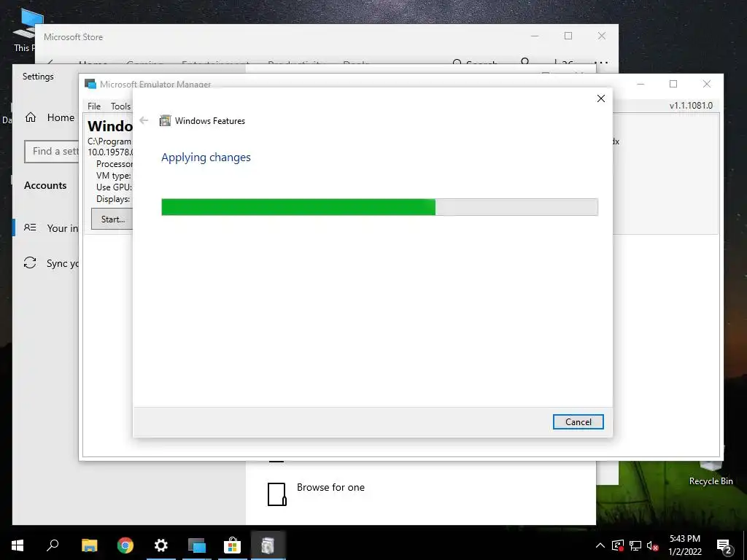Viewport: 747px width, 560px height.
Task: Click the Find a setting search box
Action: [x=52, y=152]
